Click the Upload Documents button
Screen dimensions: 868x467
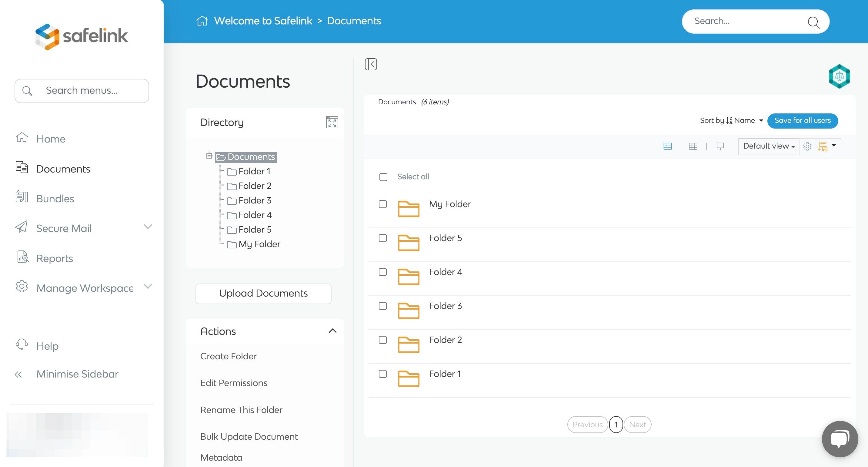263,293
